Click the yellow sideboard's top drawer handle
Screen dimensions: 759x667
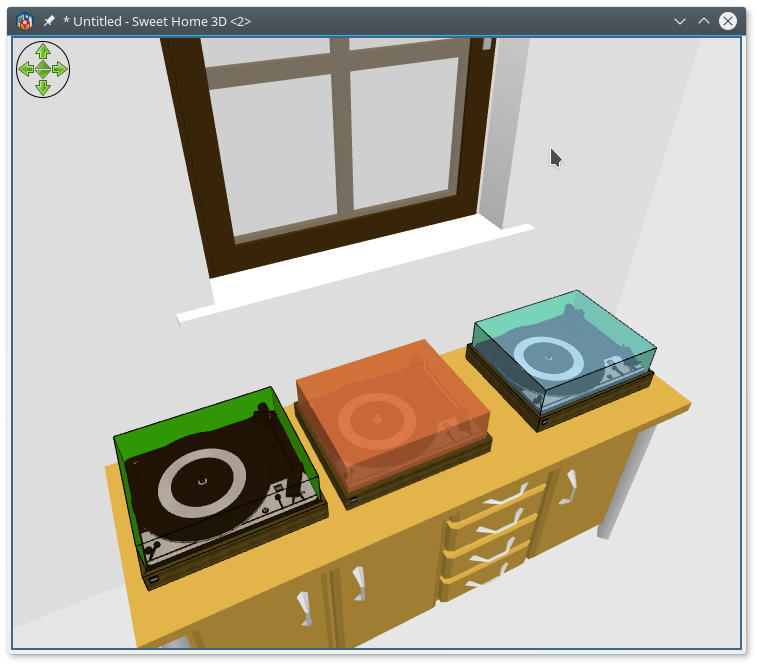[507, 495]
